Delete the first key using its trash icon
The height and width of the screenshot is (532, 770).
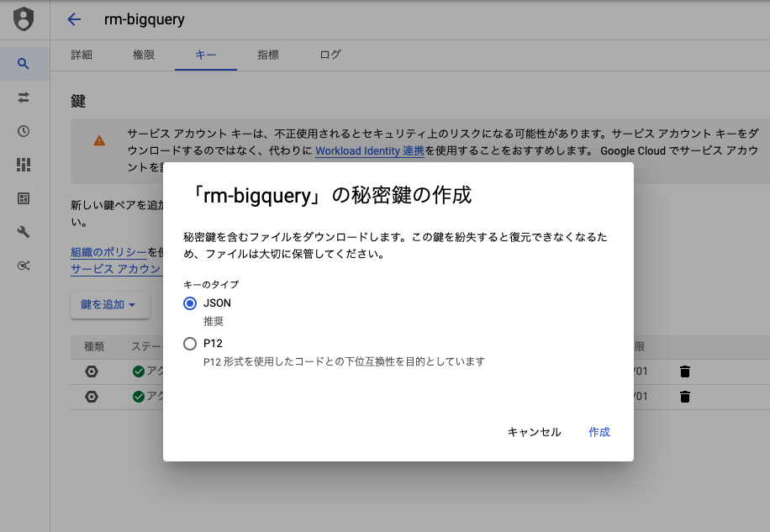[685, 371]
